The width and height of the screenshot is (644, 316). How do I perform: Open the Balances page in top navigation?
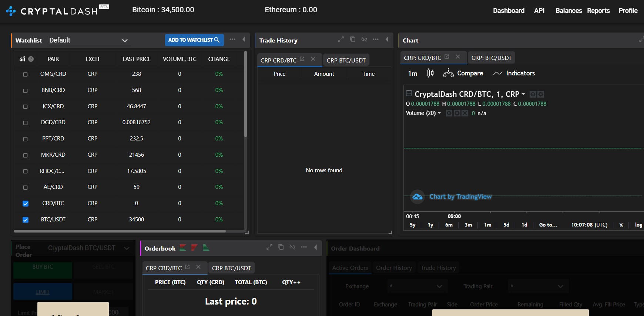tap(568, 11)
